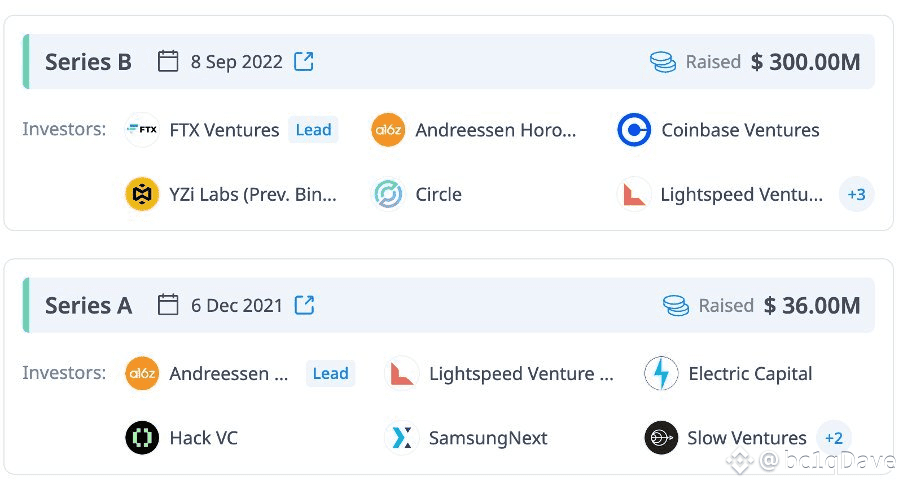Click the Series B raised coins icon
The width and height of the screenshot is (904, 486).
pos(662,62)
